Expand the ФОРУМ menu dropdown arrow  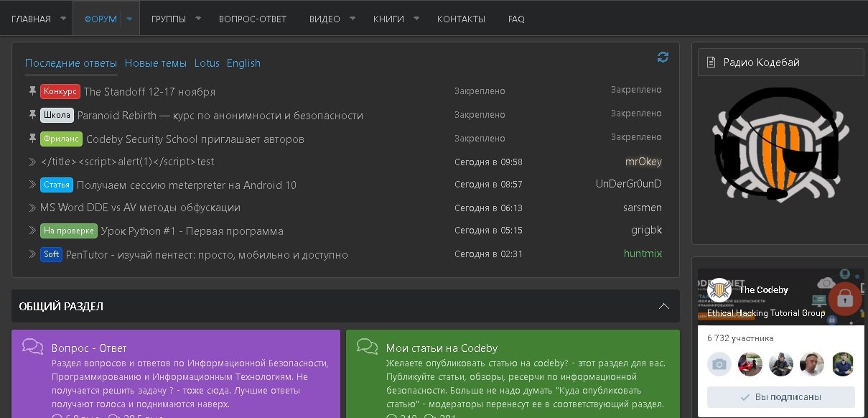coord(129,19)
